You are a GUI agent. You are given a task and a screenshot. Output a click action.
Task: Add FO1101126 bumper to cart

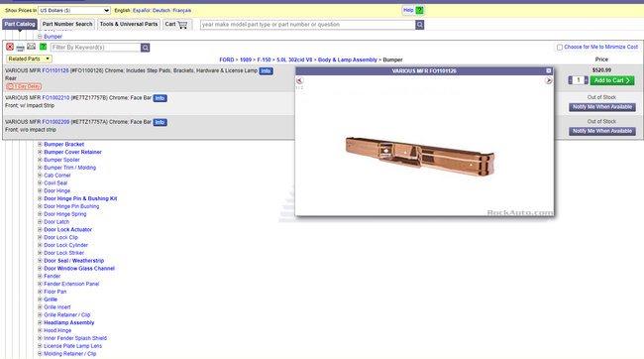[x=612, y=80]
